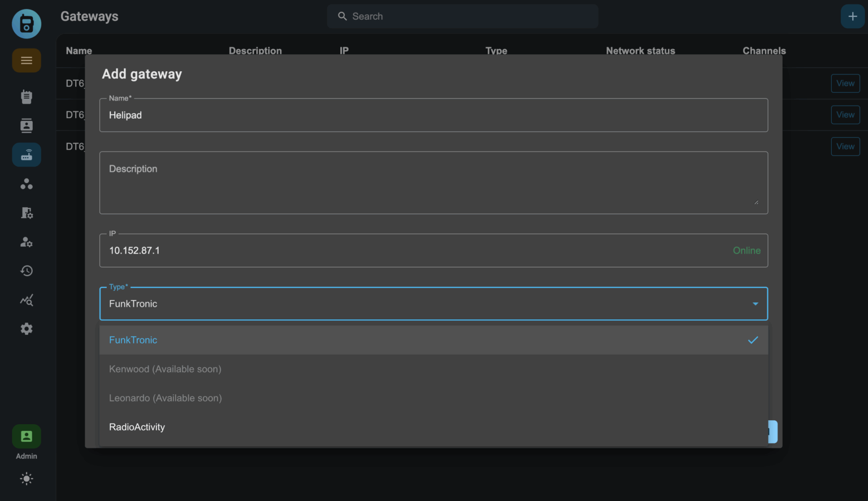This screenshot has height=501, width=868.
Task: Click the add gateway plus button
Action: click(852, 16)
